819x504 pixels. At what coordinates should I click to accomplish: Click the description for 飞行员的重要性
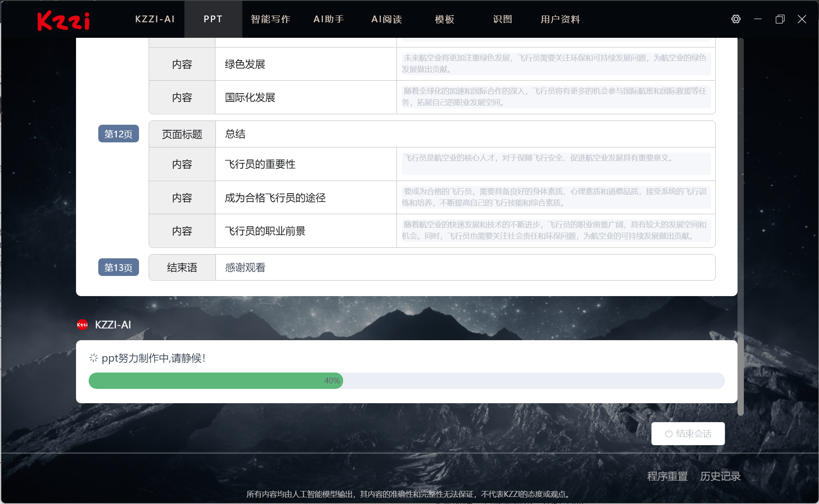point(556,164)
